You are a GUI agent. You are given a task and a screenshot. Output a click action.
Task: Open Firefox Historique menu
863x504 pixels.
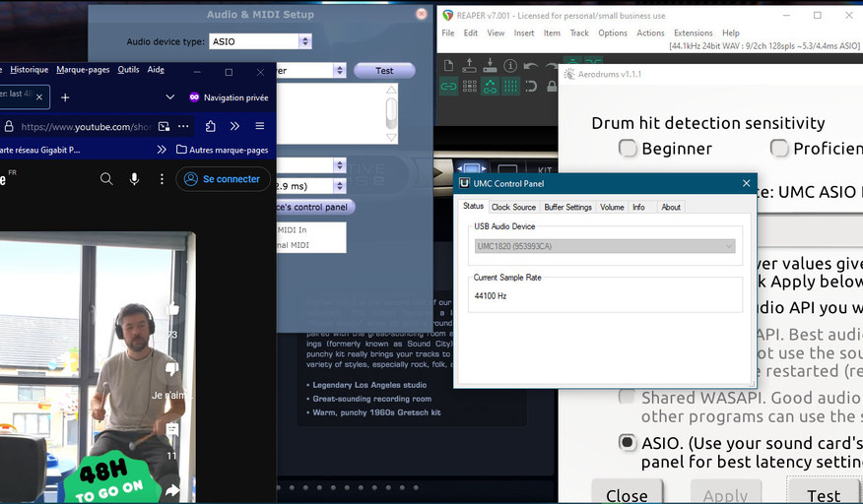pyautogui.click(x=30, y=69)
